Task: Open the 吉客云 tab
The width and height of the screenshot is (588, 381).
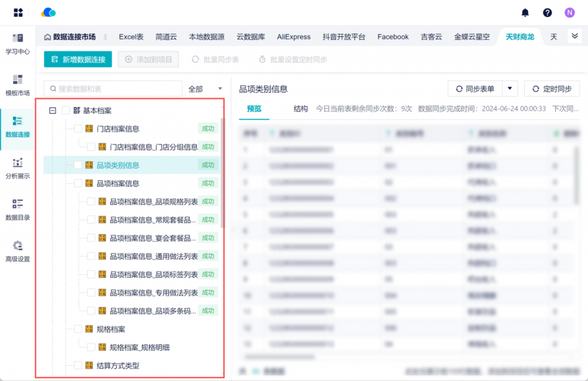Action: [431, 37]
